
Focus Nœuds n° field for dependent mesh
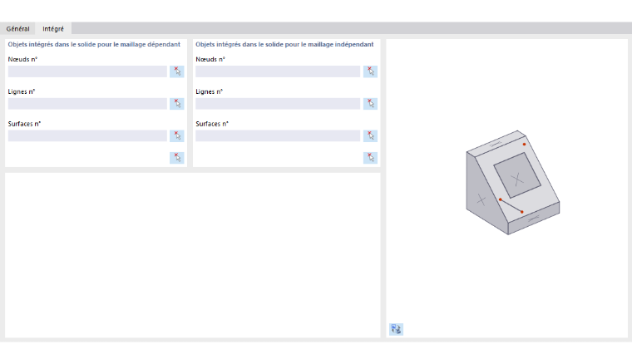87,71
